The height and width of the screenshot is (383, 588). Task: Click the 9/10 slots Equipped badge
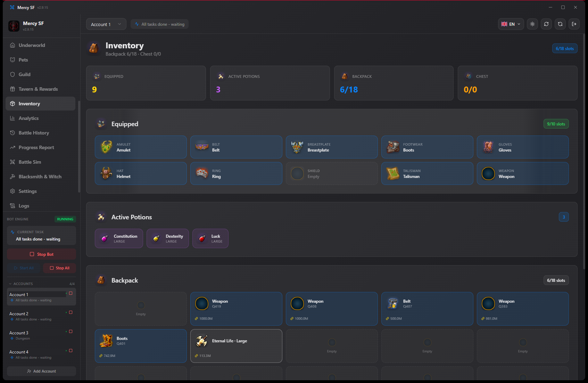tap(556, 124)
